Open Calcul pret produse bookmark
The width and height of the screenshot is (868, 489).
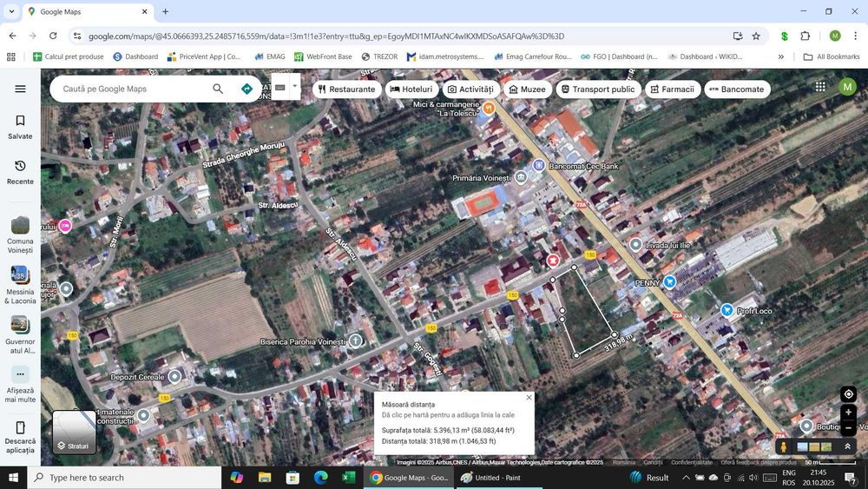pyautogui.click(x=69, y=56)
